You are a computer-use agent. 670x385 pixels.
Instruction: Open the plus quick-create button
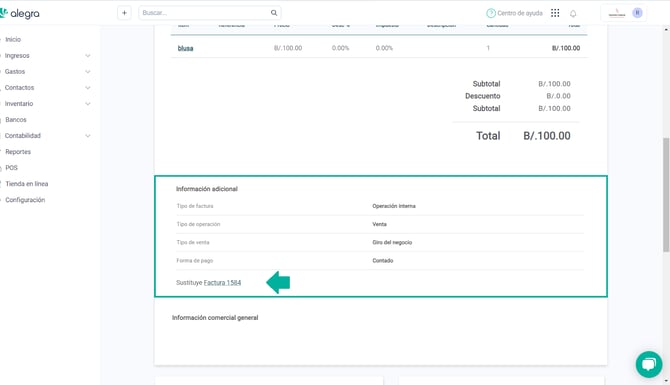pyautogui.click(x=124, y=13)
